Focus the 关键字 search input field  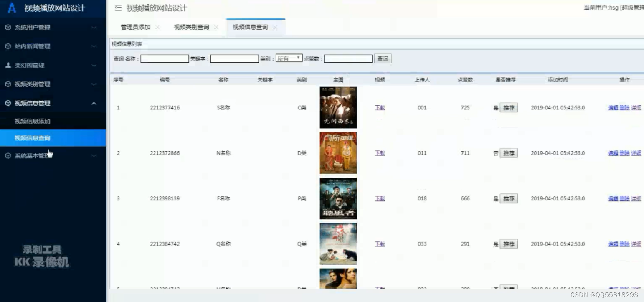click(234, 59)
